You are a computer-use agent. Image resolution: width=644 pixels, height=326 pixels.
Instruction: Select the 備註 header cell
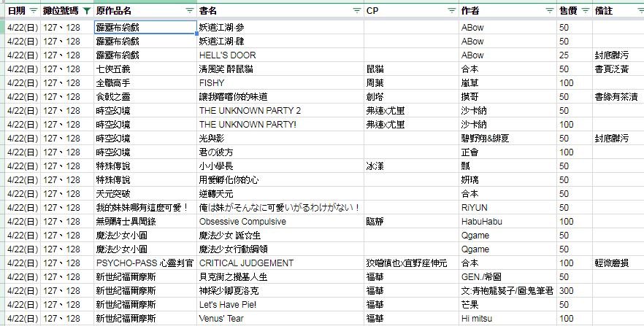coord(618,11)
